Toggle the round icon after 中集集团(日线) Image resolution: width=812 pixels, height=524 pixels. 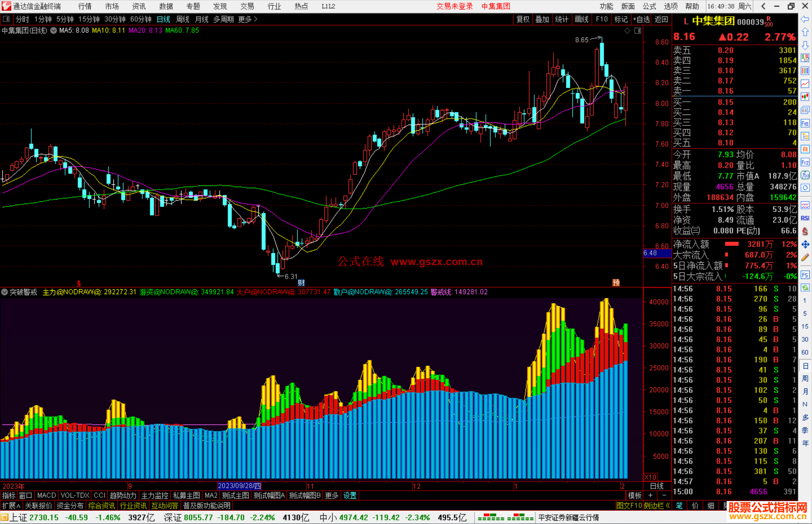tap(53, 30)
